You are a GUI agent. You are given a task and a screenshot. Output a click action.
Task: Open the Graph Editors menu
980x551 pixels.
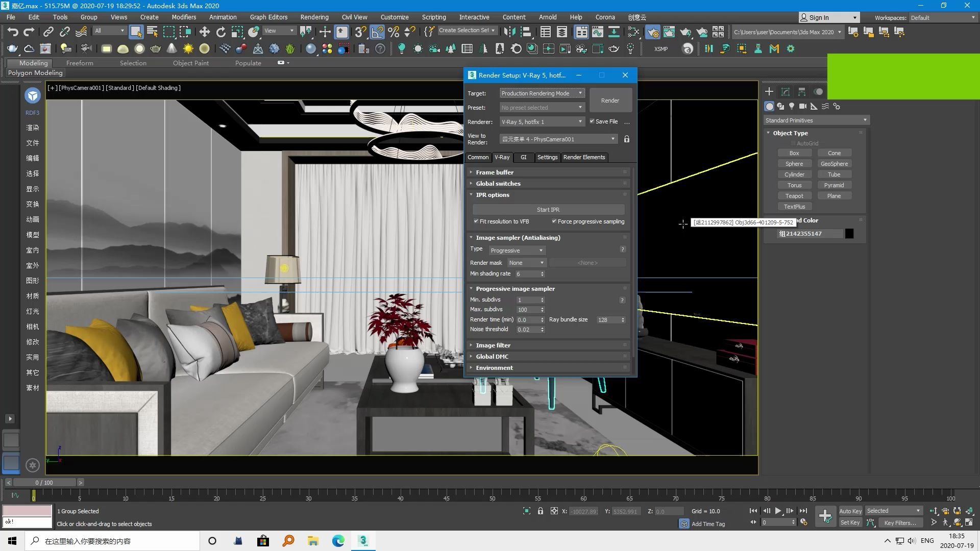[268, 17]
